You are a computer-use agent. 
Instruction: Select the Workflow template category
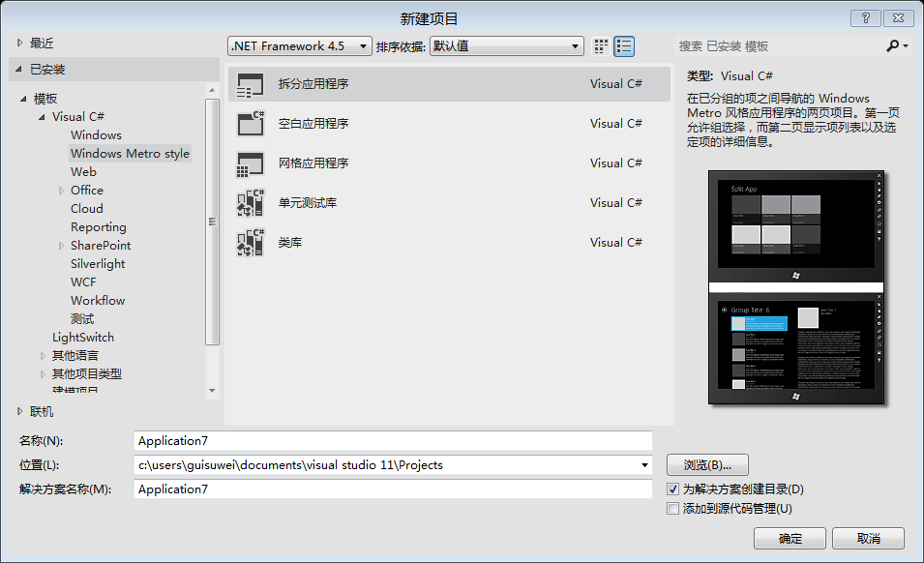coord(98,300)
